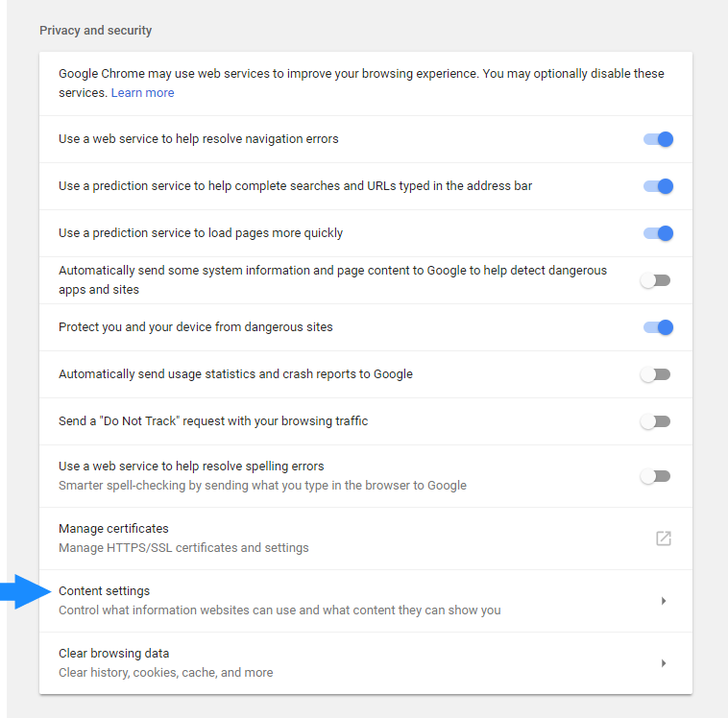The width and height of the screenshot is (728, 718).
Task: Click the blue arrow pointing at Content settings
Action: [x=26, y=591]
